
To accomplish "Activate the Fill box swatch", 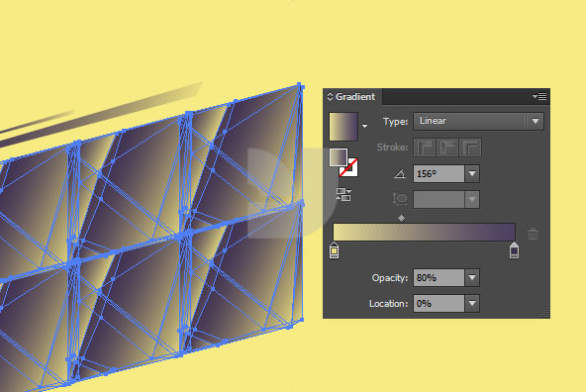I will 339,157.
